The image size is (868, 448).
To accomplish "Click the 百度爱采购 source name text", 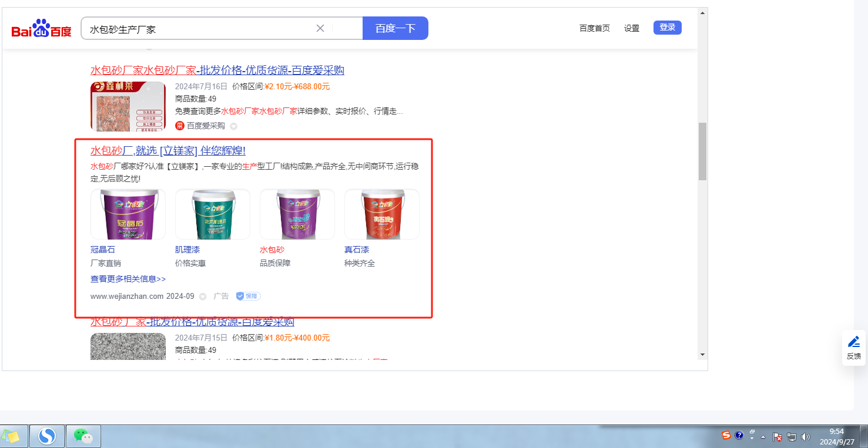I will (206, 126).
